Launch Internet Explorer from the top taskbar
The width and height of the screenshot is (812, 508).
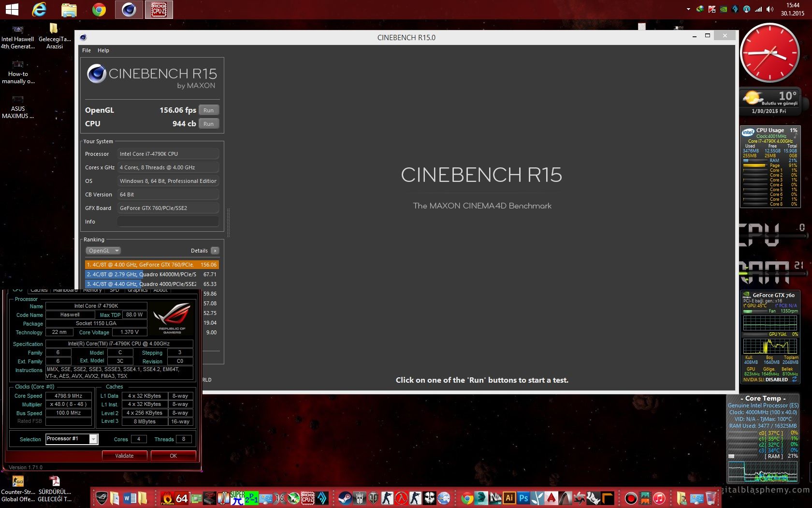39,10
